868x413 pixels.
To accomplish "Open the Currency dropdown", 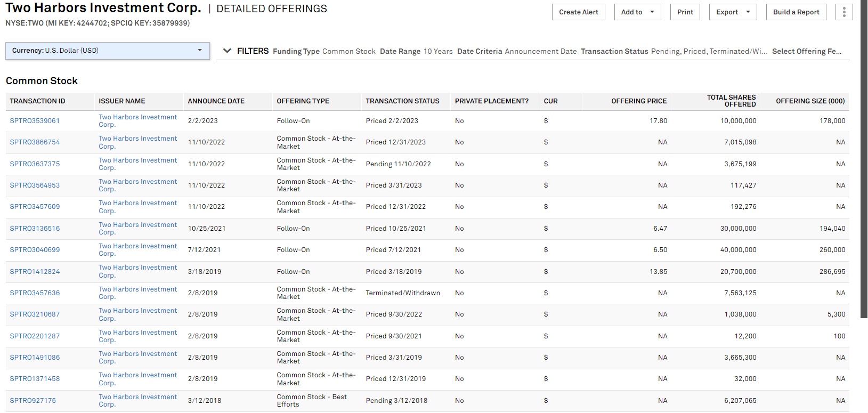I will (x=107, y=51).
